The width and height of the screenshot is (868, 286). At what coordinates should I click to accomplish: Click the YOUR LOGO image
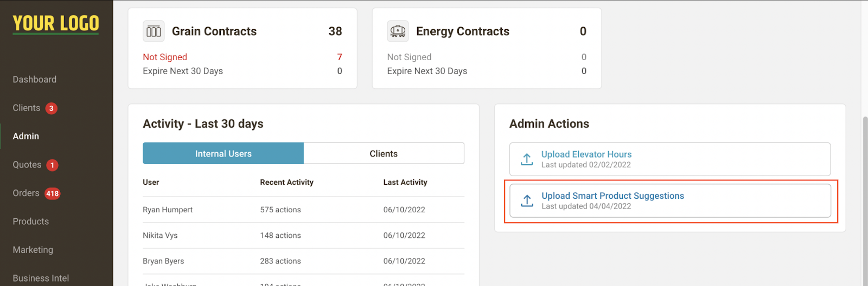(56, 24)
